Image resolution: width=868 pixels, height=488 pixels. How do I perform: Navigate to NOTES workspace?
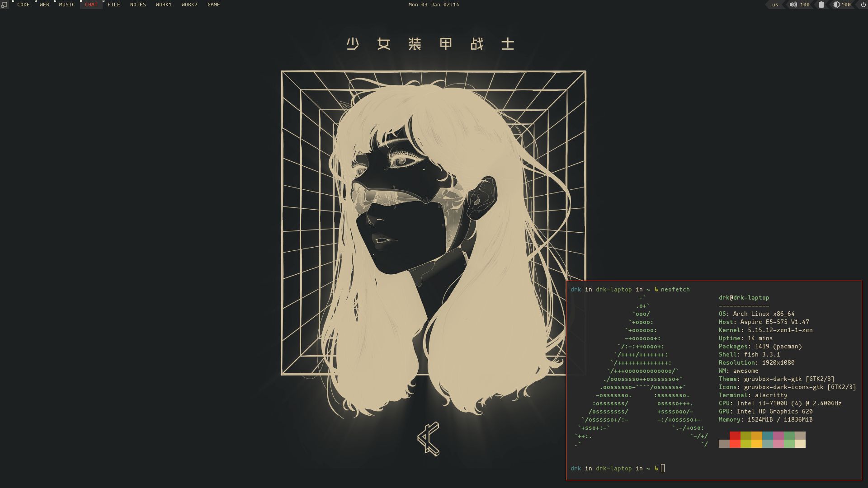[138, 5]
